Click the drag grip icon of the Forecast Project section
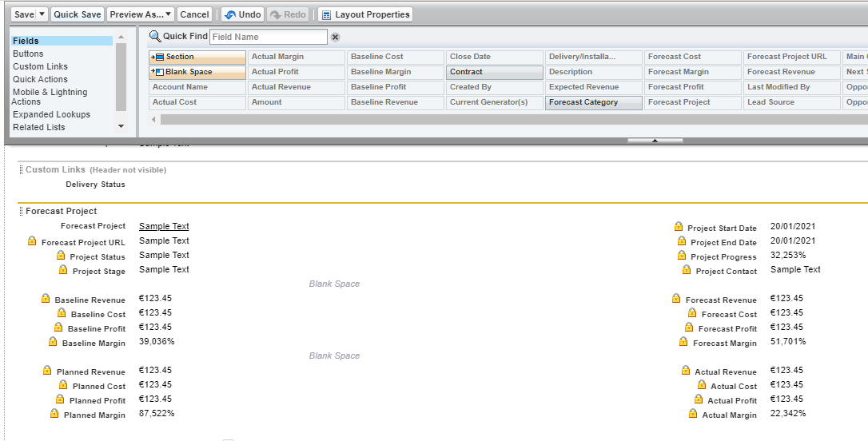This screenshot has width=868, height=441. pyautogui.click(x=21, y=212)
